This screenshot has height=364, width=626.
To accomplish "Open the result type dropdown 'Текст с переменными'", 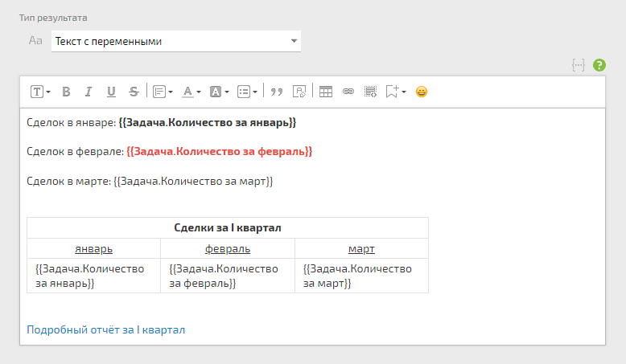I will point(176,41).
